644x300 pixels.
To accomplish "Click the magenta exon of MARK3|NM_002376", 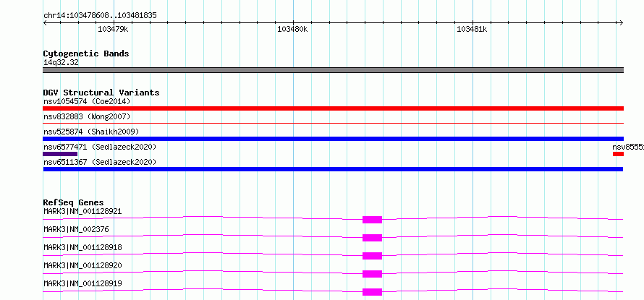I will [x=372, y=238].
